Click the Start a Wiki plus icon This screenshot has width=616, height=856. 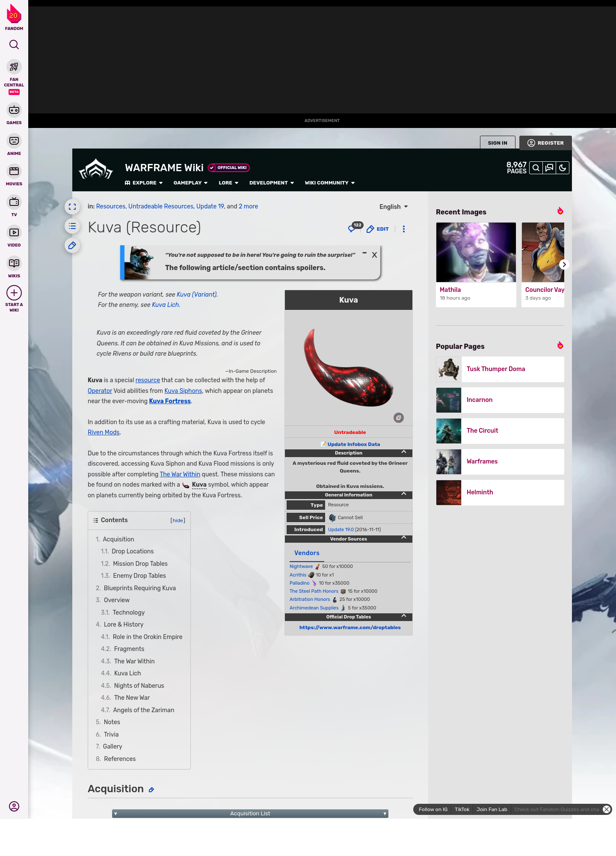[14, 293]
